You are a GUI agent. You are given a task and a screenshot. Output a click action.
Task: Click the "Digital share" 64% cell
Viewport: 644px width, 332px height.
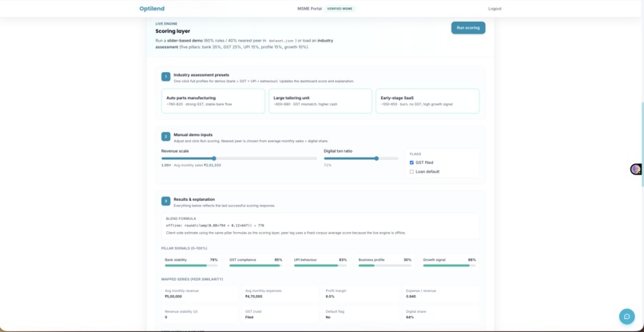(x=441, y=314)
